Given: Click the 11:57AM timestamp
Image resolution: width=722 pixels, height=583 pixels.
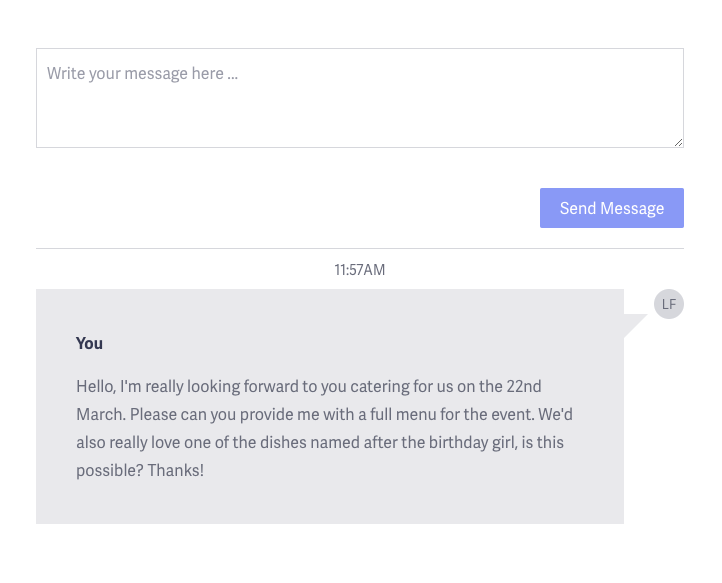Looking at the screenshot, I should point(360,269).
